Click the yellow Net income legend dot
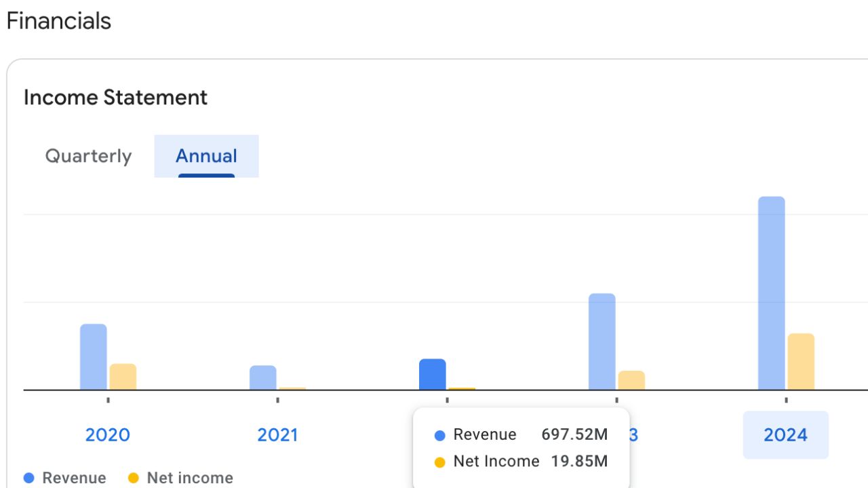Screen dimensions: 868x488 pos(134,478)
